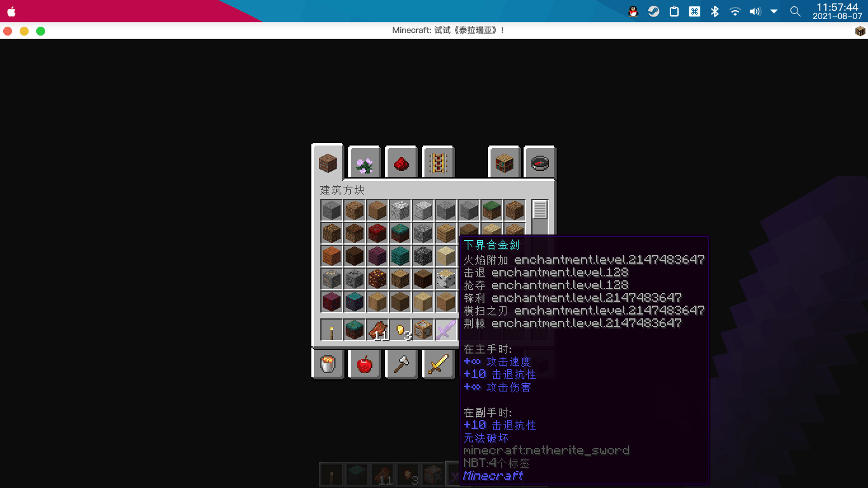The image size is (868, 488).
Task: Open the Building Blocks tab with brick icon
Action: (327, 162)
